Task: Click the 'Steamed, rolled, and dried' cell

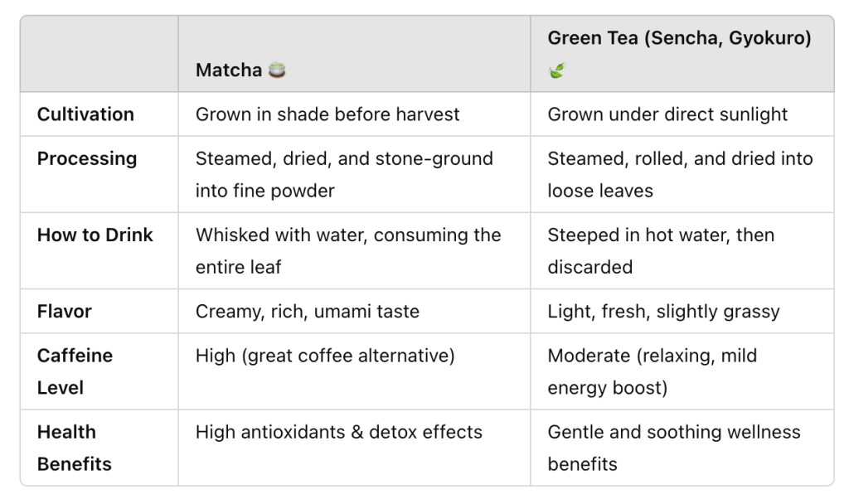Action: pyautogui.click(x=680, y=174)
